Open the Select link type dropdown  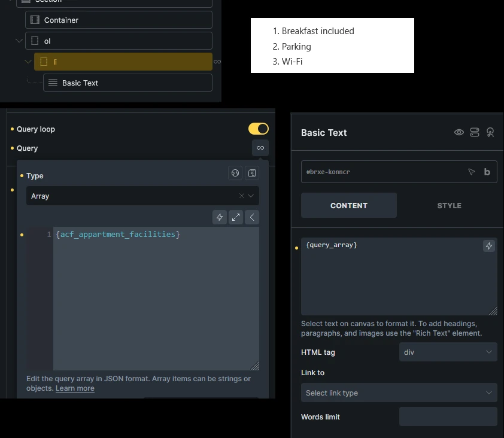399,393
